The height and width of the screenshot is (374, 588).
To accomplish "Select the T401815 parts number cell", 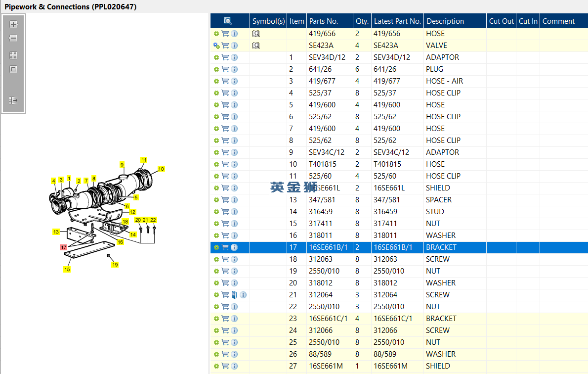I will (323, 164).
